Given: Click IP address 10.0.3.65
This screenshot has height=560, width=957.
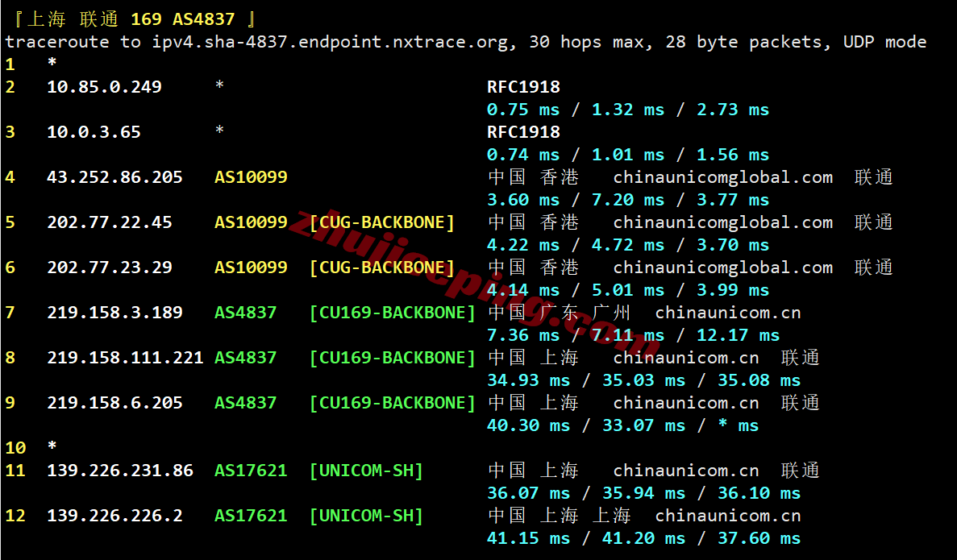Looking at the screenshot, I should 94,132.
